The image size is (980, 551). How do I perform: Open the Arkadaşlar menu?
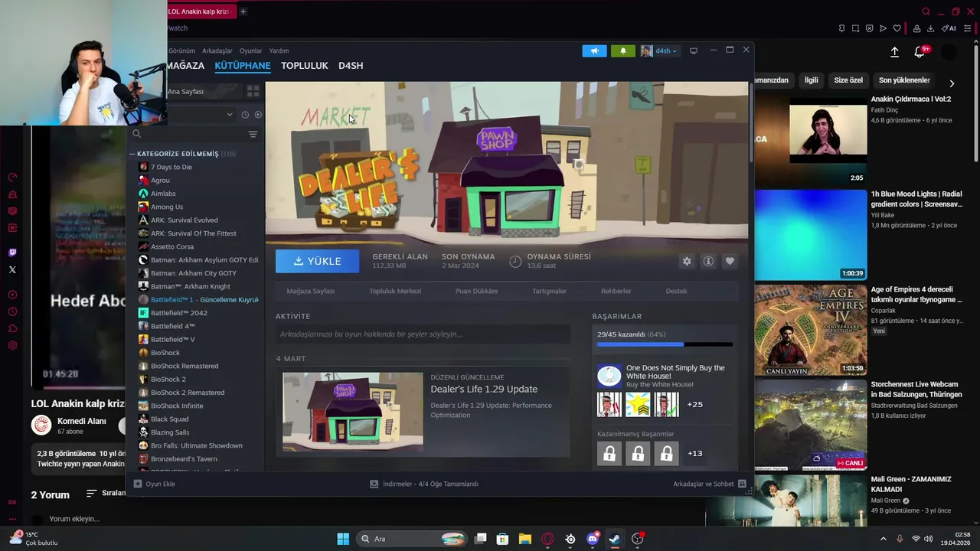click(x=217, y=51)
